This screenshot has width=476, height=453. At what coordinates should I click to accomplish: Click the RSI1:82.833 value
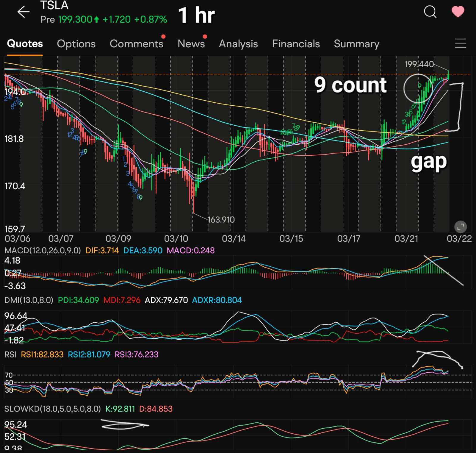coord(42,354)
